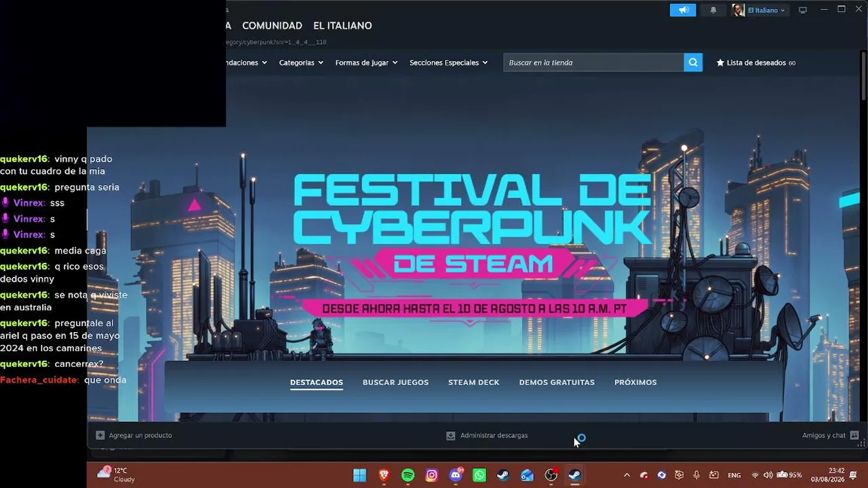Click the battery 95% indicator
The image size is (868, 488).
tap(789, 475)
